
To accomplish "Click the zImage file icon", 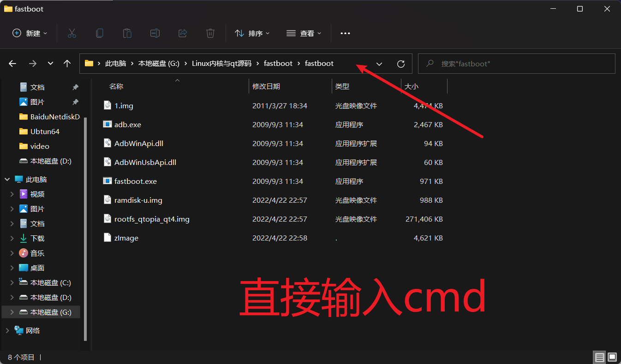I will coord(107,238).
